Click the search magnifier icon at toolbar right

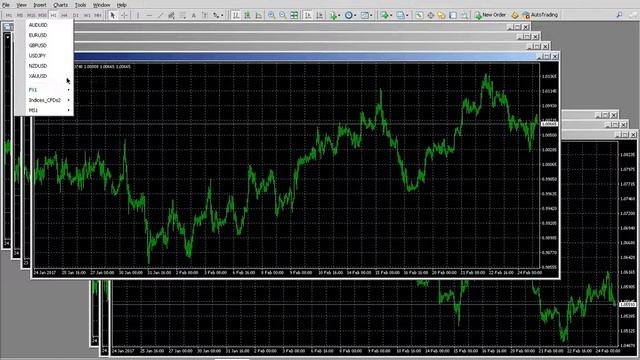point(619,15)
